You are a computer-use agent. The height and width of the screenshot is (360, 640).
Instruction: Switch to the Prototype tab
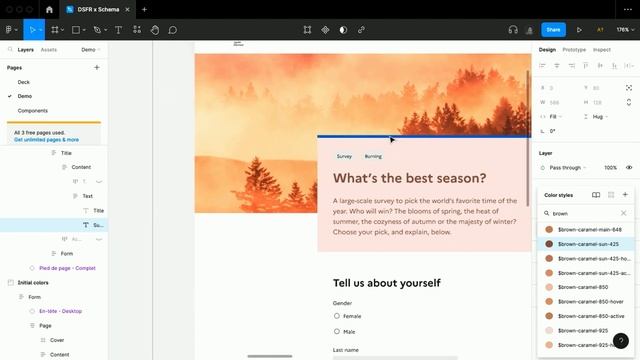[x=574, y=49]
